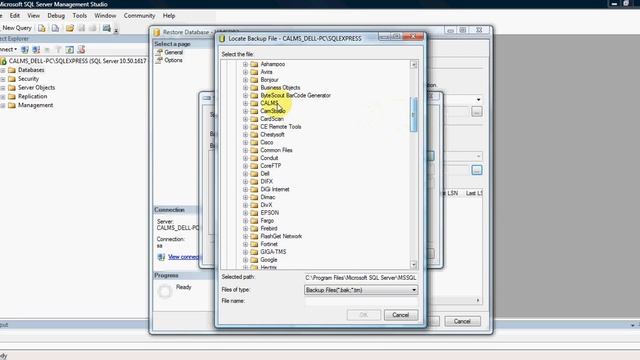Click the Conduit folder icon
Screen dimensions: 640x360
(254, 158)
